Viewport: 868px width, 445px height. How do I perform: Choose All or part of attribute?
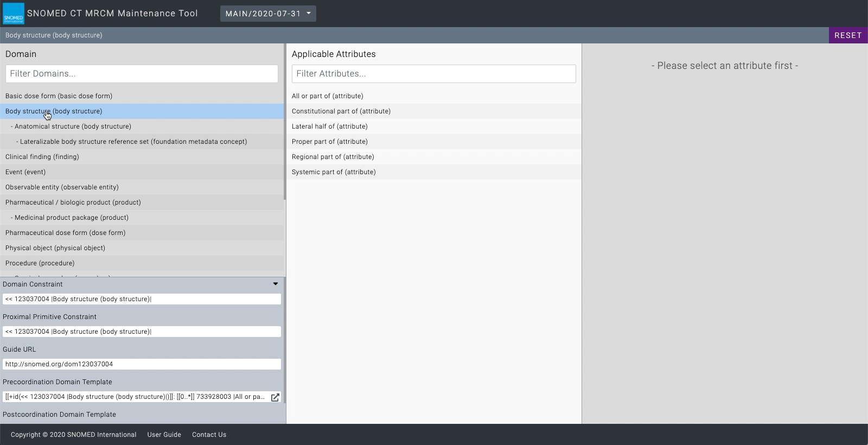pyautogui.click(x=434, y=96)
